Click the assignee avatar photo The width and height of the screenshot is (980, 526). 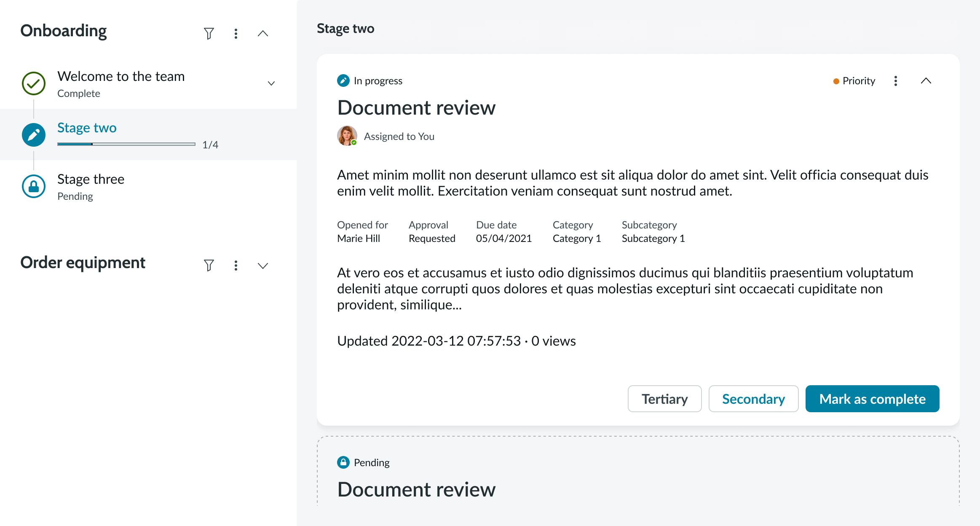tap(347, 136)
